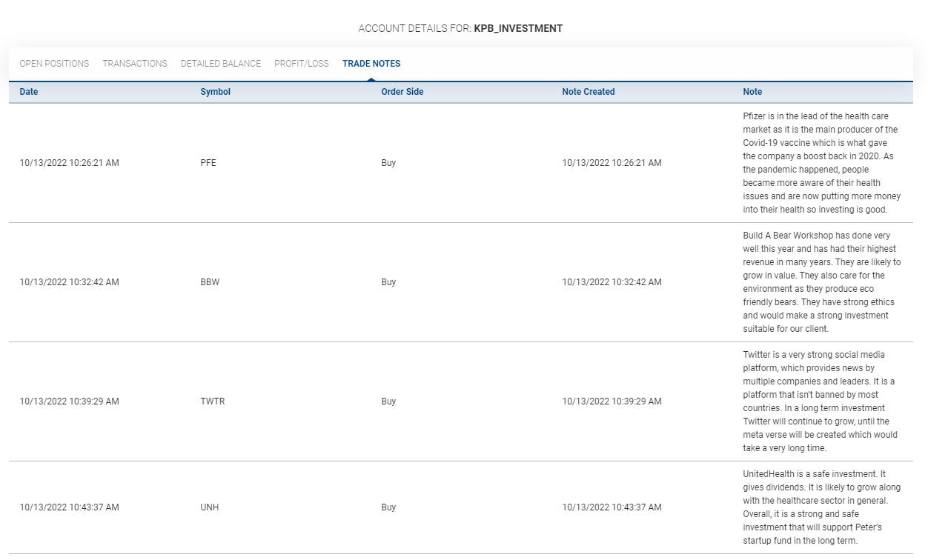Select the Trade Notes tab
This screenshot has width=928, height=560.
(x=371, y=64)
